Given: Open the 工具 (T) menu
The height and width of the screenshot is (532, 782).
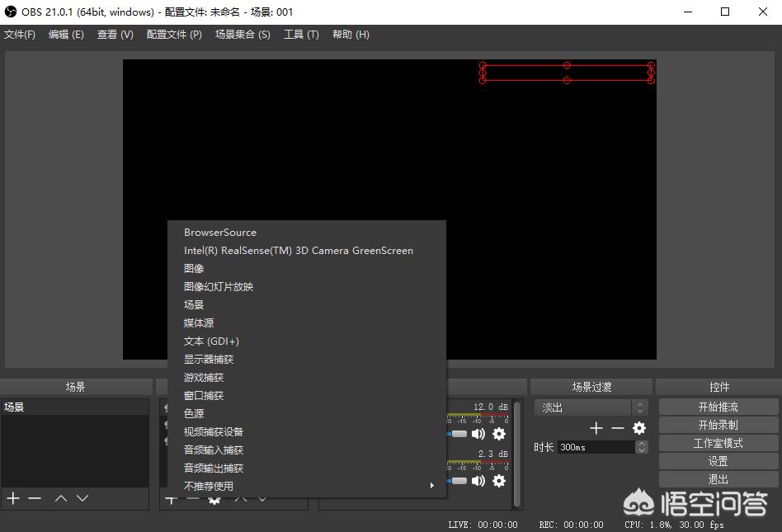Looking at the screenshot, I should [x=301, y=35].
